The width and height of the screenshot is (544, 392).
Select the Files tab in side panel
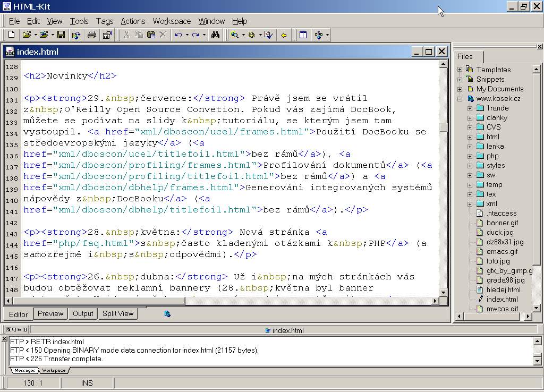465,56
